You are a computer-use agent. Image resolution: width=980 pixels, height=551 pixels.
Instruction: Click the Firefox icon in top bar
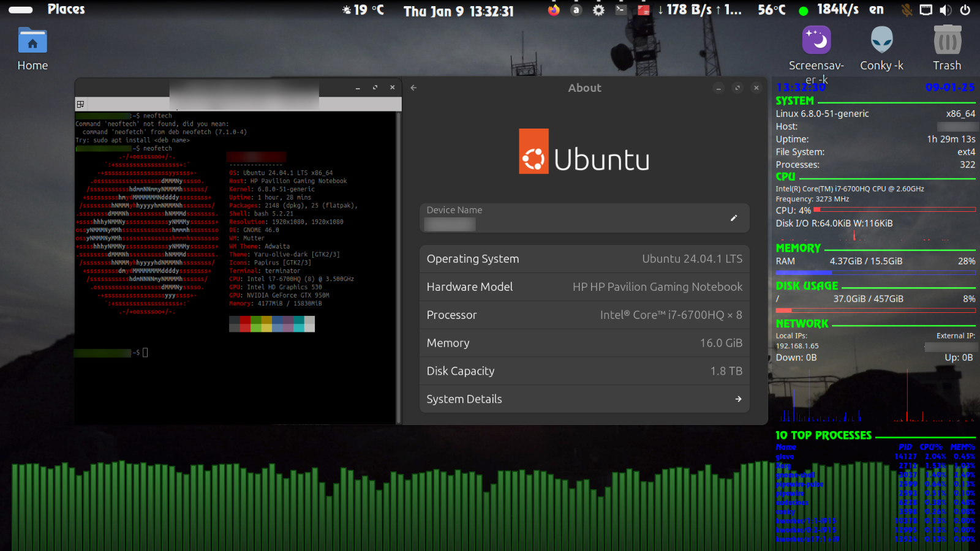click(554, 10)
